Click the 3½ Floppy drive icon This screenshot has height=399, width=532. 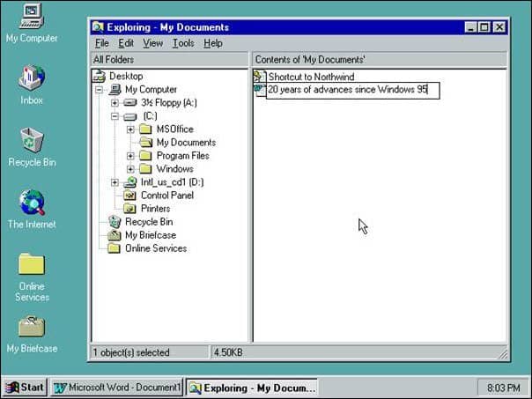(x=130, y=102)
